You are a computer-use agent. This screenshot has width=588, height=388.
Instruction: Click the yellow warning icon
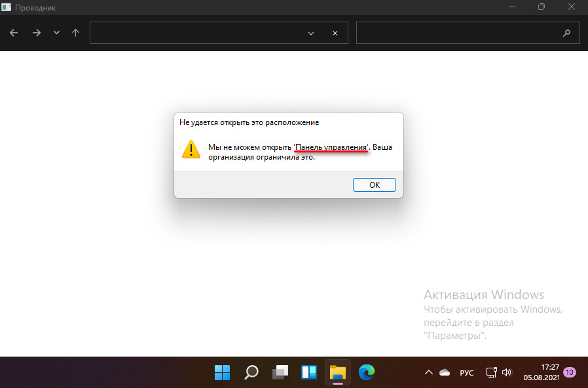coord(191,150)
